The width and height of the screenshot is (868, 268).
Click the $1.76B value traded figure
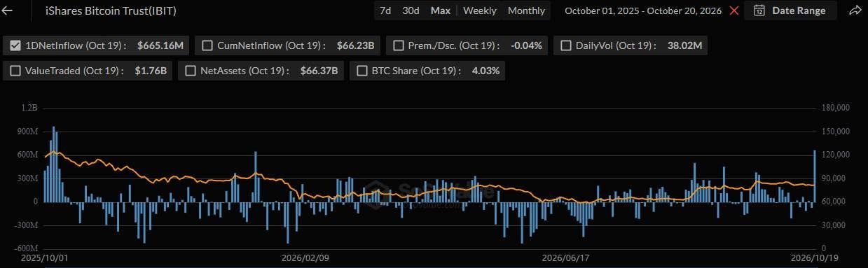pyautogui.click(x=151, y=71)
